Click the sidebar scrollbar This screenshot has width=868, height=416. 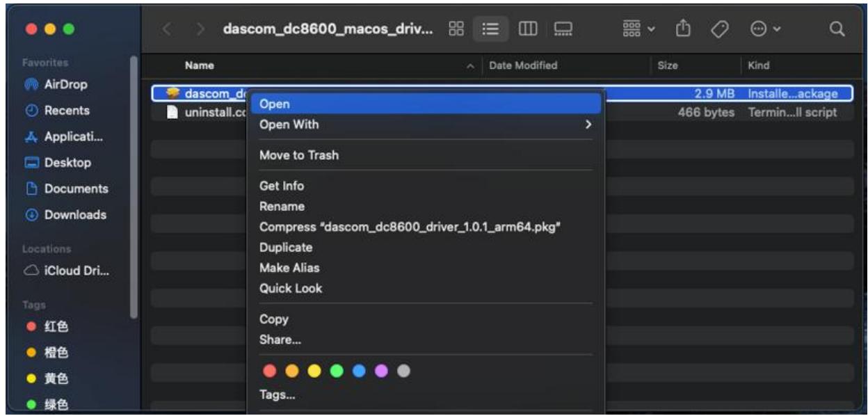134,187
